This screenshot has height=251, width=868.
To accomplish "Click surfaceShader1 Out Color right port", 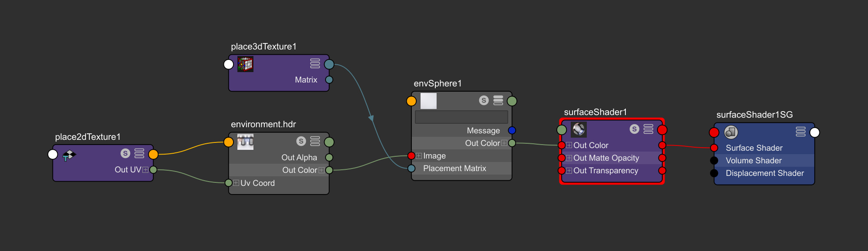I will point(662,145).
